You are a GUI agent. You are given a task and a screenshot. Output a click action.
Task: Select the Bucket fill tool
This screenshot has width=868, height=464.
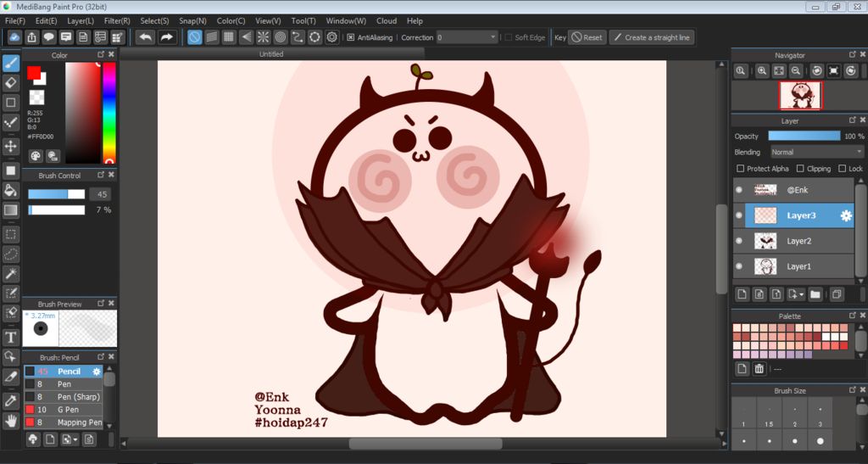(x=10, y=191)
